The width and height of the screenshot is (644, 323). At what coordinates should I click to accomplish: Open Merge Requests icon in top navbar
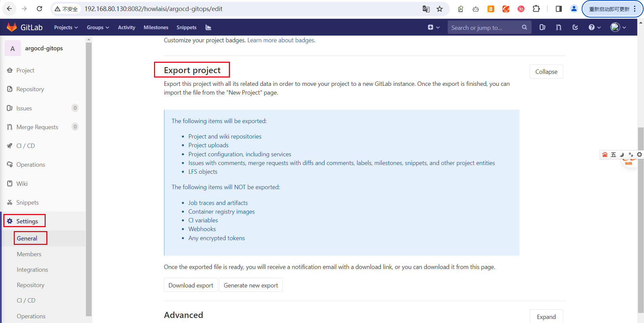tap(559, 28)
